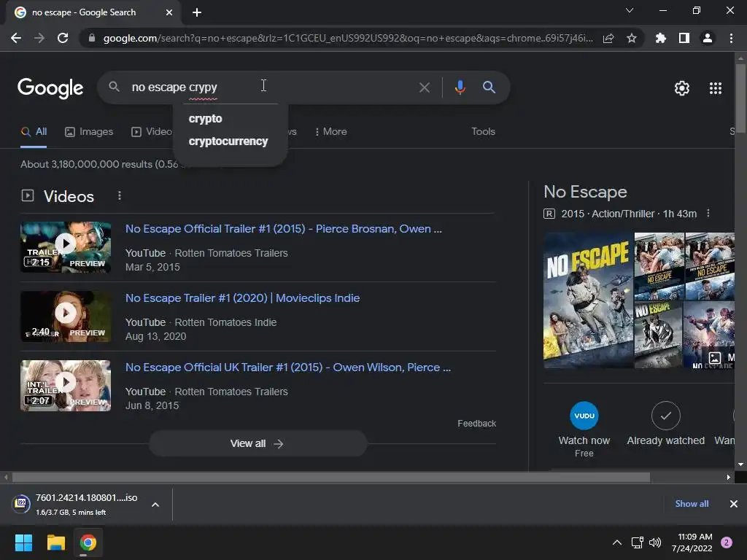Open File Explorer from taskbar

55,542
